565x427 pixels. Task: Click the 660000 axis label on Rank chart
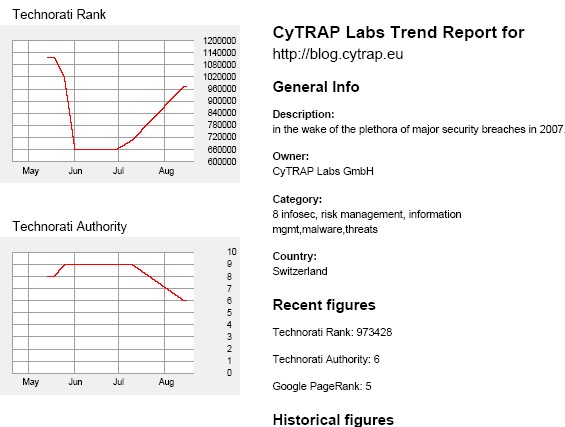(x=222, y=149)
